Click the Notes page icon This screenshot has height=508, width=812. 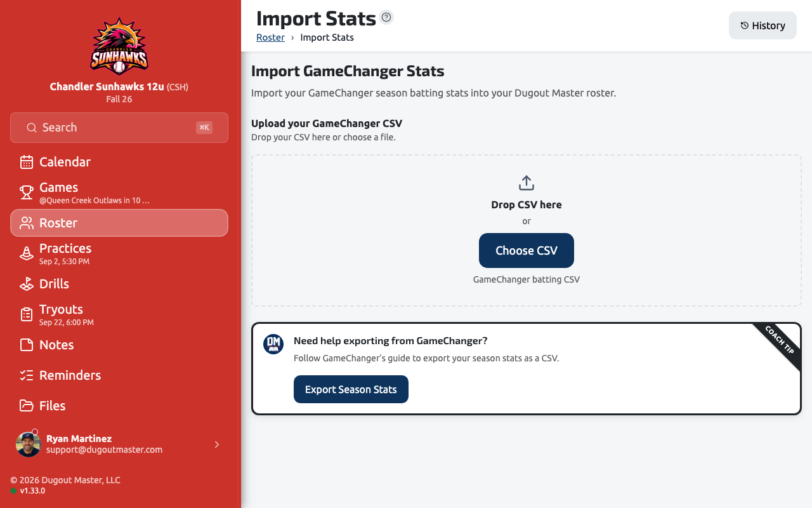[x=27, y=345]
